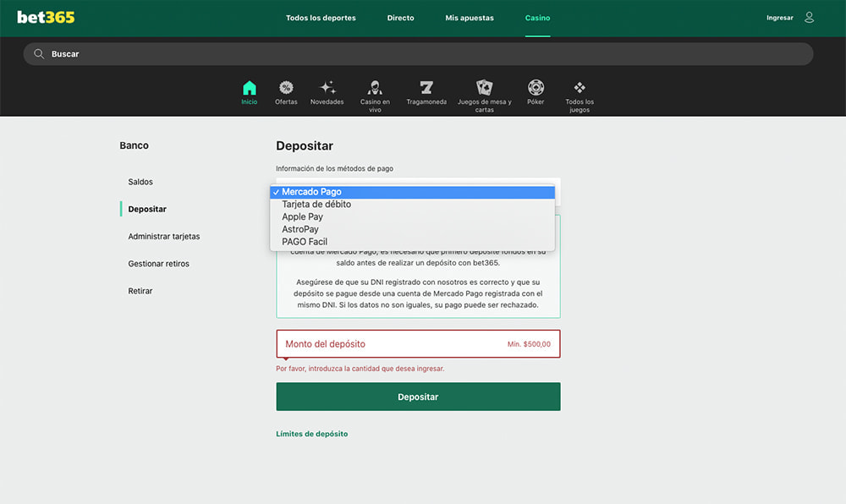Image resolution: width=846 pixels, height=504 pixels.
Task: Select the Póker chip icon
Action: pyautogui.click(x=536, y=88)
